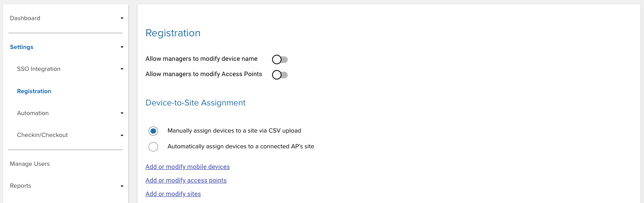Open Add or modify access points link
The height and width of the screenshot is (203, 644).
pyautogui.click(x=186, y=180)
